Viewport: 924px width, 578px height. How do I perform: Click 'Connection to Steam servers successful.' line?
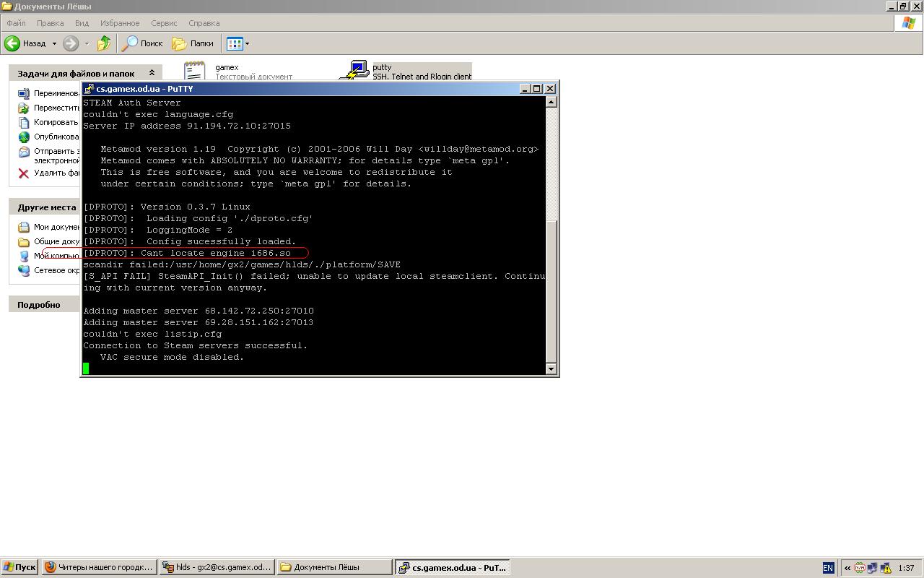pyautogui.click(x=196, y=345)
